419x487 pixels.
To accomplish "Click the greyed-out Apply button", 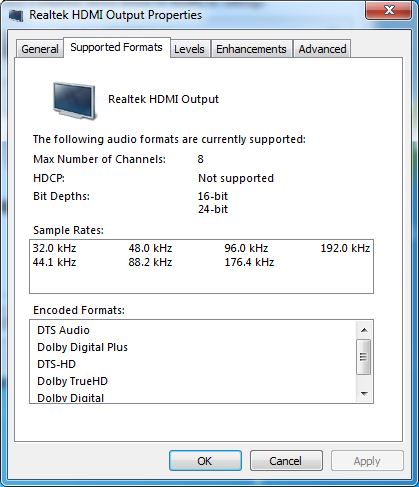I will [x=367, y=461].
